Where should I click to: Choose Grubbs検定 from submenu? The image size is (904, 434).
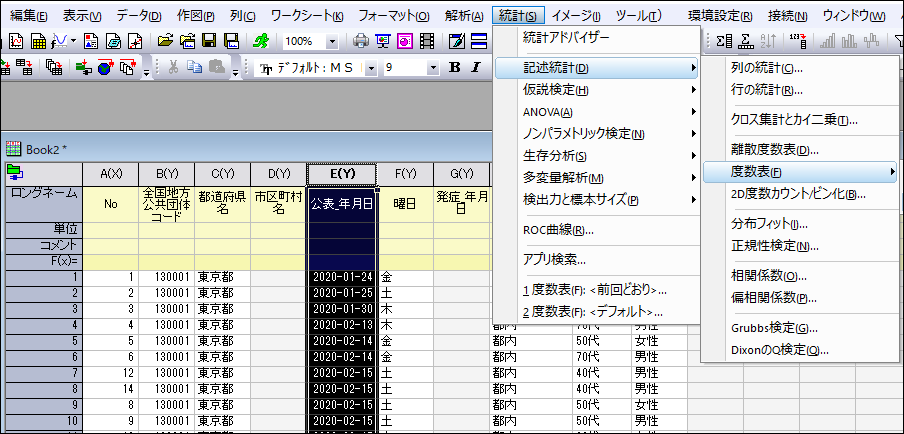(800, 329)
